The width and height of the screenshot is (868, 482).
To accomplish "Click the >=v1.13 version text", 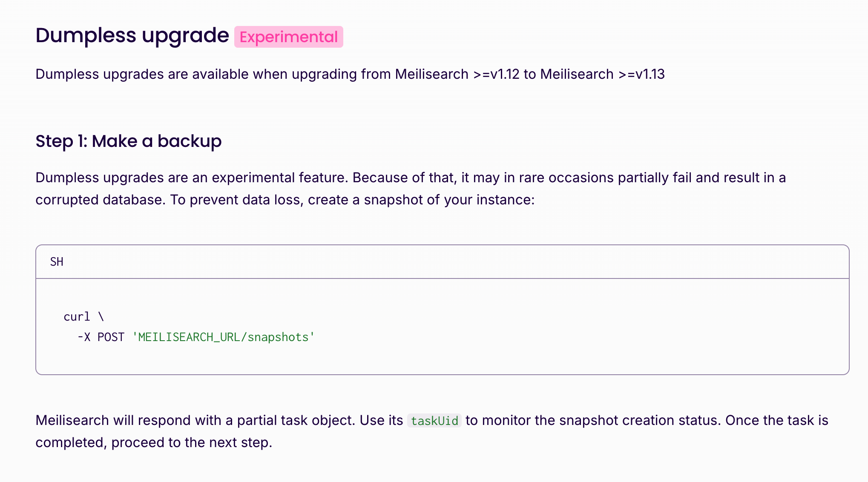I will coord(641,74).
